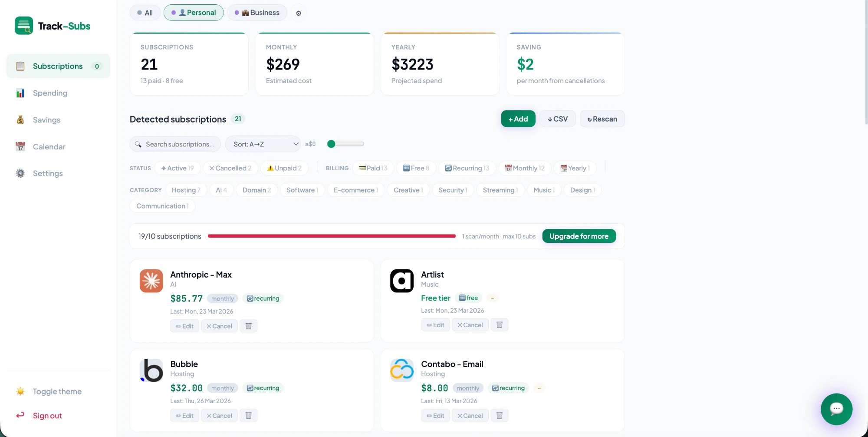
Task: Open Savings in the sidebar
Action: coord(58,120)
